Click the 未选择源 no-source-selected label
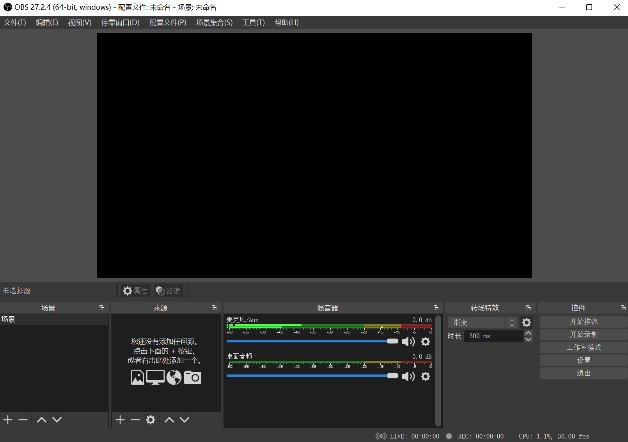Image resolution: width=628 pixels, height=442 pixels. (x=17, y=291)
